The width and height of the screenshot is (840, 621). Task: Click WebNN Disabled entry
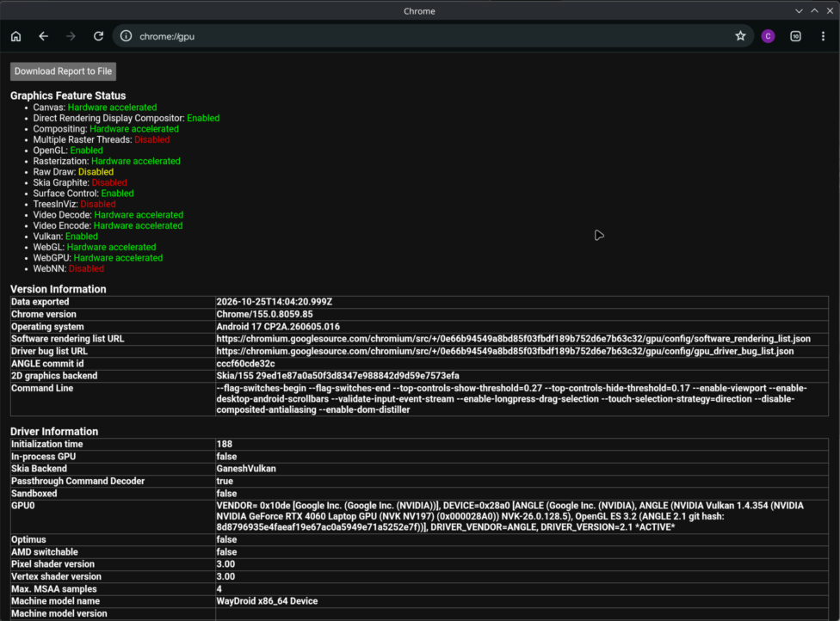(x=69, y=268)
